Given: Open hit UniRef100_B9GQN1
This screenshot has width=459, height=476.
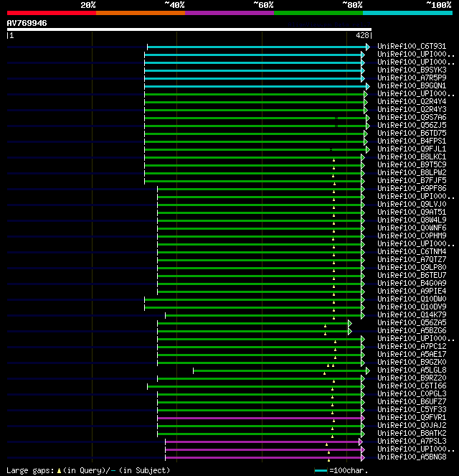Looking at the screenshot, I should (412, 85).
